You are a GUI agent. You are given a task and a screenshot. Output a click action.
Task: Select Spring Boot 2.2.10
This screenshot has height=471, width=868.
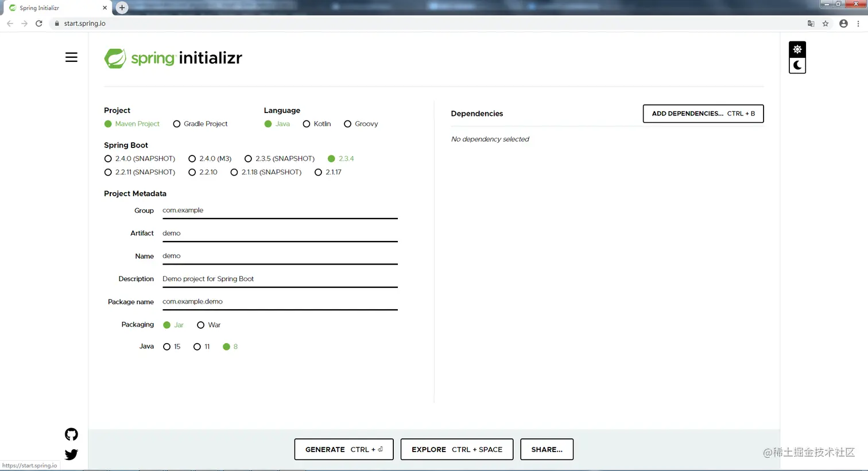click(x=203, y=172)
